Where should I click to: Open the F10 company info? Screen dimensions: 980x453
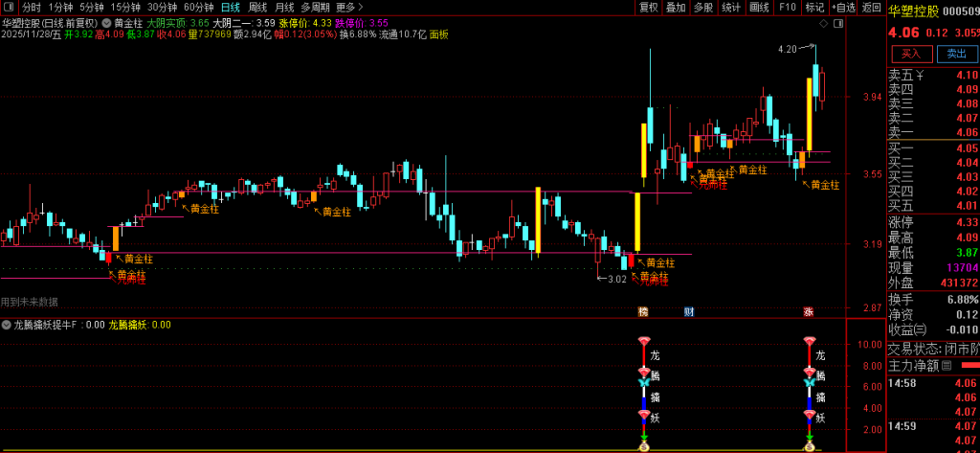point(787,8)
